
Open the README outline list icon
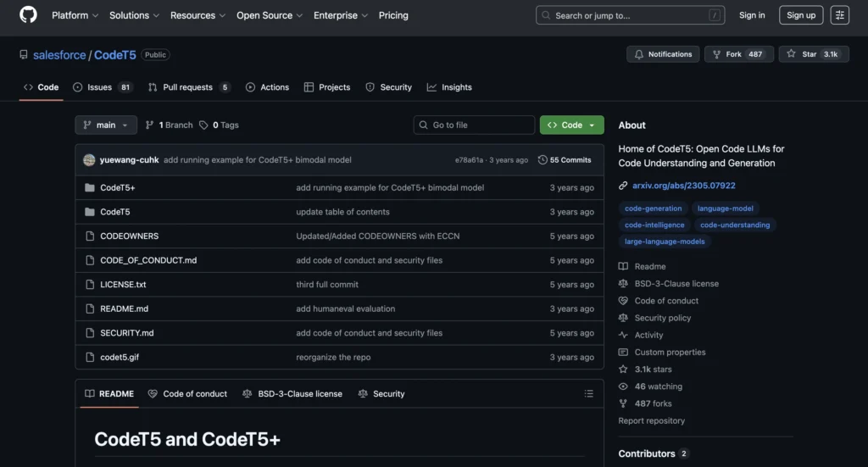[x=588, y=394]
